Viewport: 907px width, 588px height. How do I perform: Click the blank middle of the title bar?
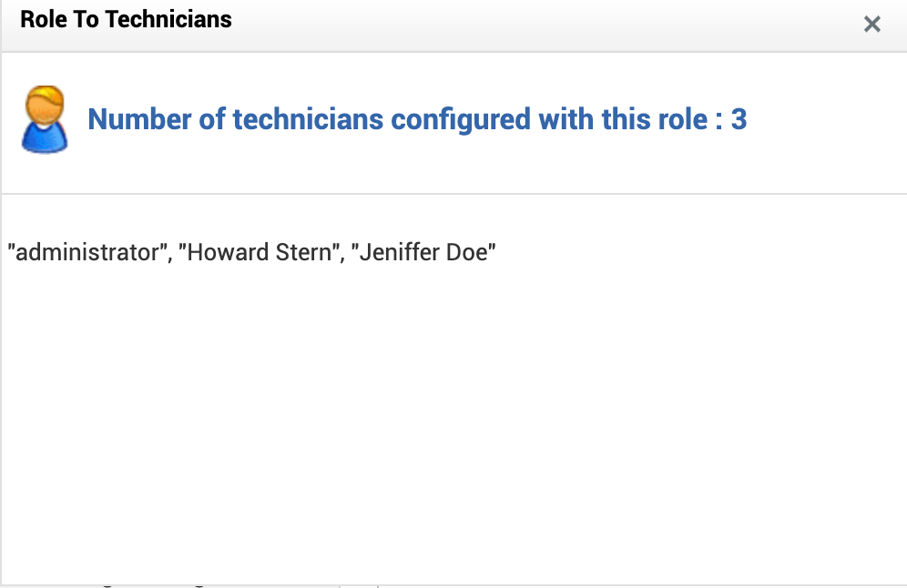coord(546,25)
